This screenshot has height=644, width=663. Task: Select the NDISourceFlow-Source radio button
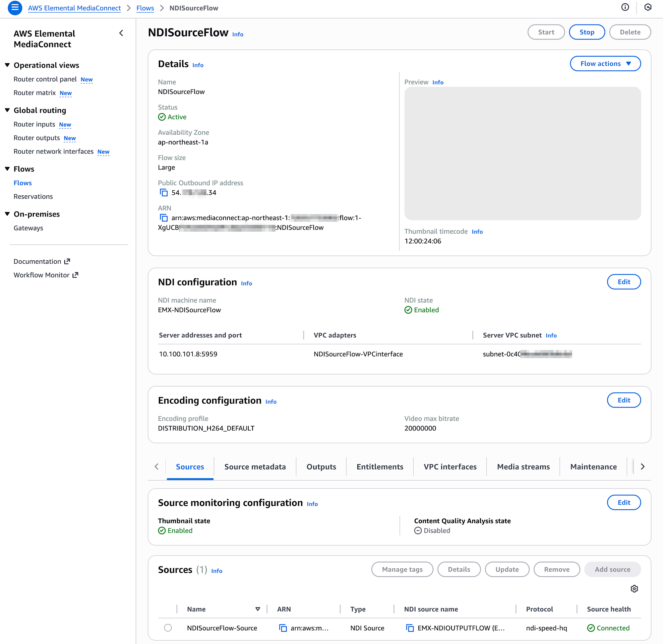(168, 628)
